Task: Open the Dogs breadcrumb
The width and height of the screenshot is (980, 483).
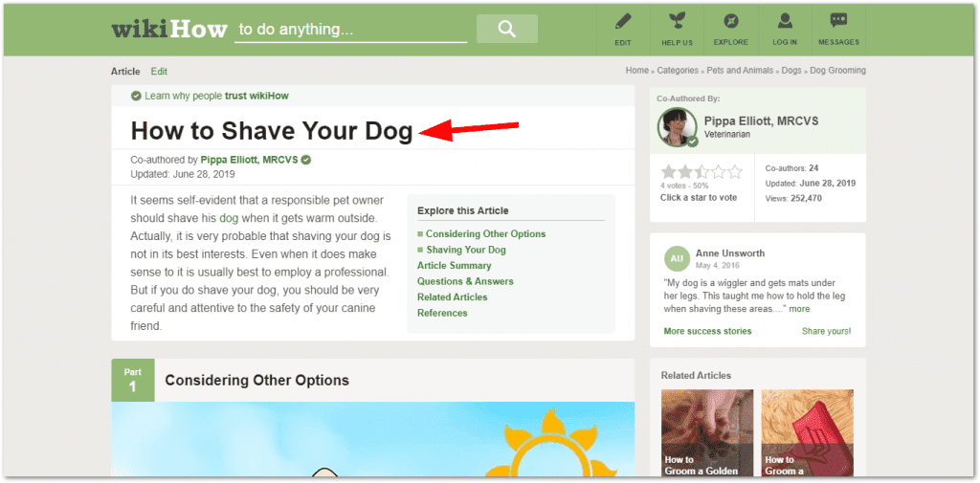Action: coord(791,71)
